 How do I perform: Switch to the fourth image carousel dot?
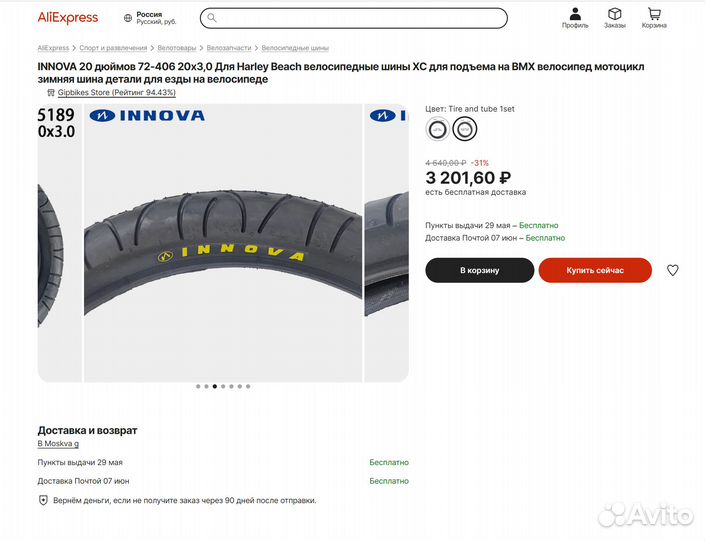(x=223, y=386)
